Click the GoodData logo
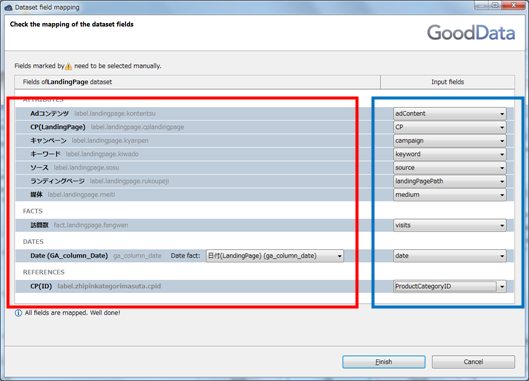Image resolution: width=529 pixels, height=381 pixels. (471, 33)
